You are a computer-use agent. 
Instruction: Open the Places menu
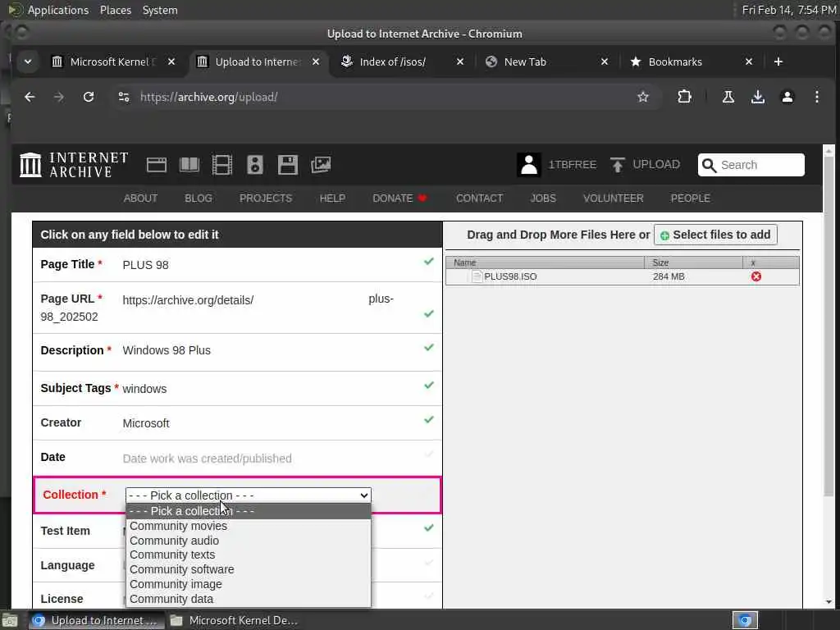point(115,10)
